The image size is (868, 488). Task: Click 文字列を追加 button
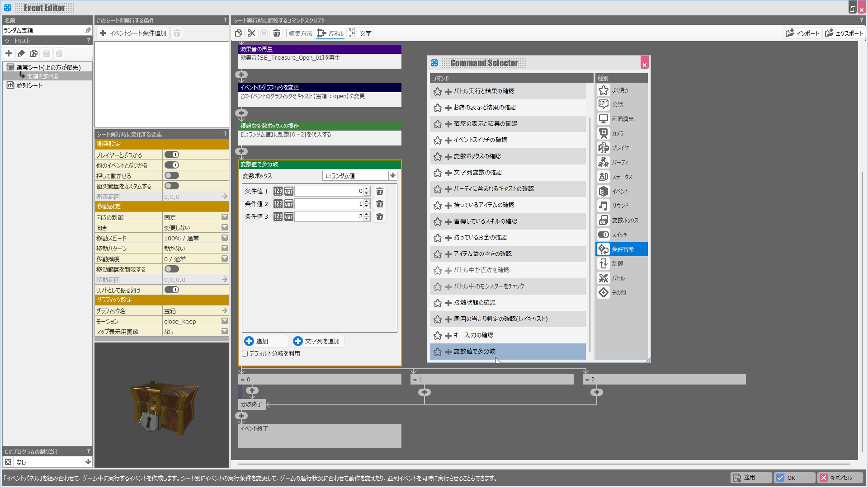(x=318, y=341)
